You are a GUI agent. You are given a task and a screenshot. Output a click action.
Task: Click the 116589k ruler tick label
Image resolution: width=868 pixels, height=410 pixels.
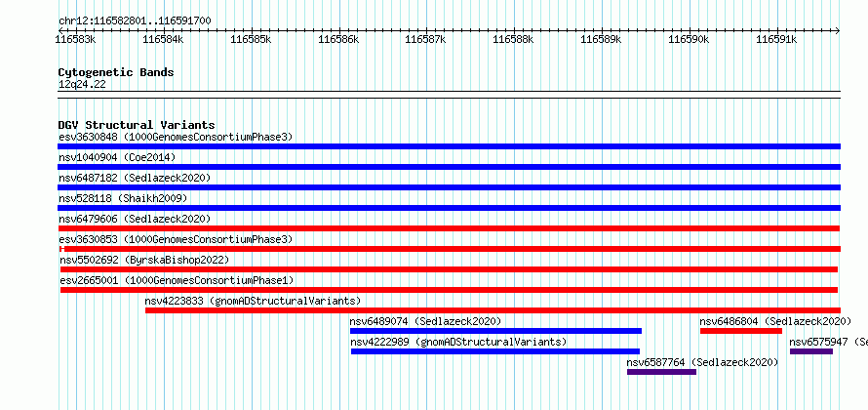click(x=601, y=39)
